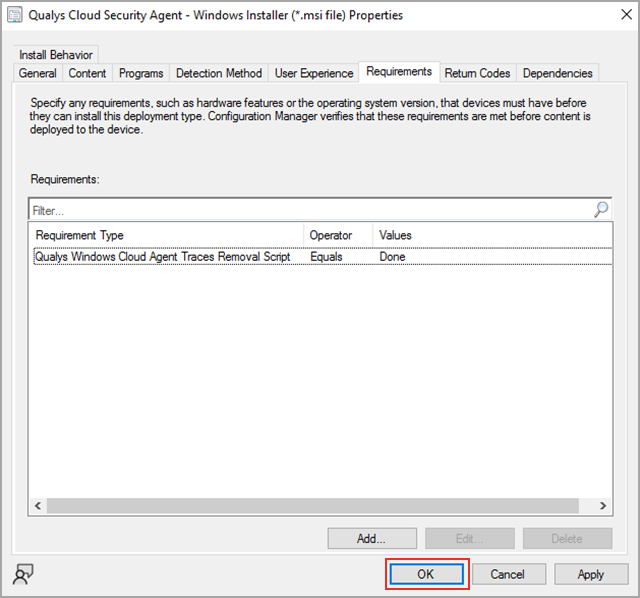This screenshot has height=598, width=640.
Task: Click the magnifier search icon in filter box
Action: click(x=601, y=210)
